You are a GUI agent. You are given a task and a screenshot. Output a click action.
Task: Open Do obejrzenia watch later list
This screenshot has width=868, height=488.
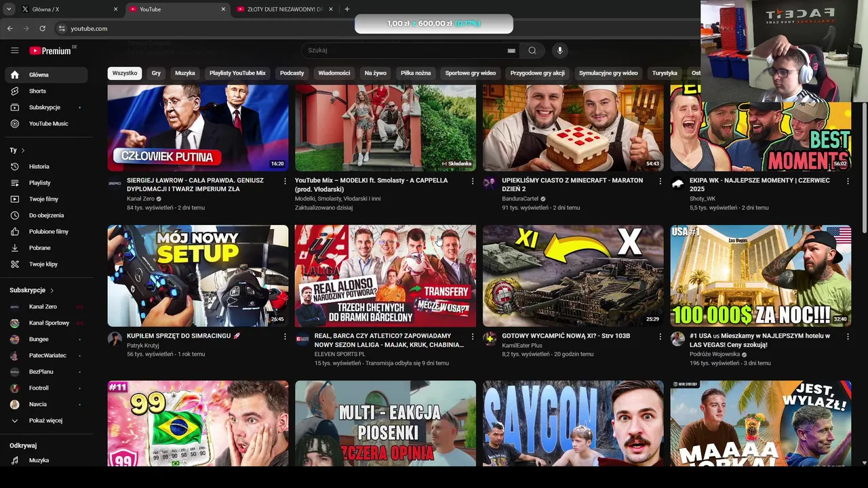tap(46, 215)
